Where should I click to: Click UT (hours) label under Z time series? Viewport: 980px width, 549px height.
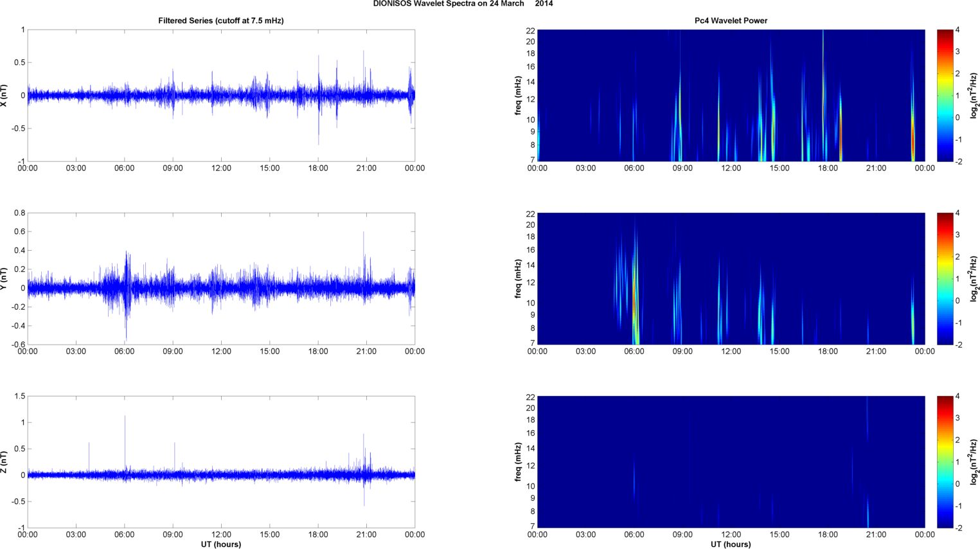[221, 544]
